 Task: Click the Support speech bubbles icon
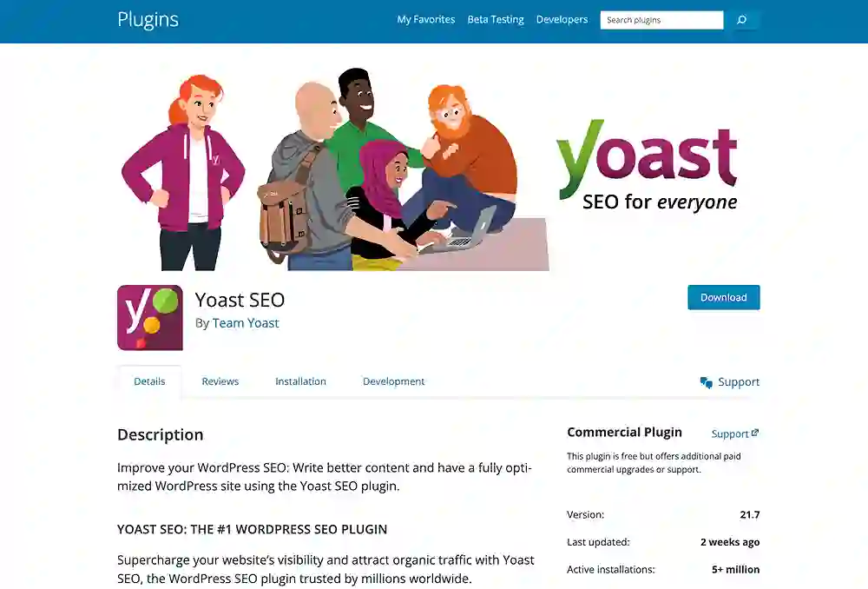(706, 382)
